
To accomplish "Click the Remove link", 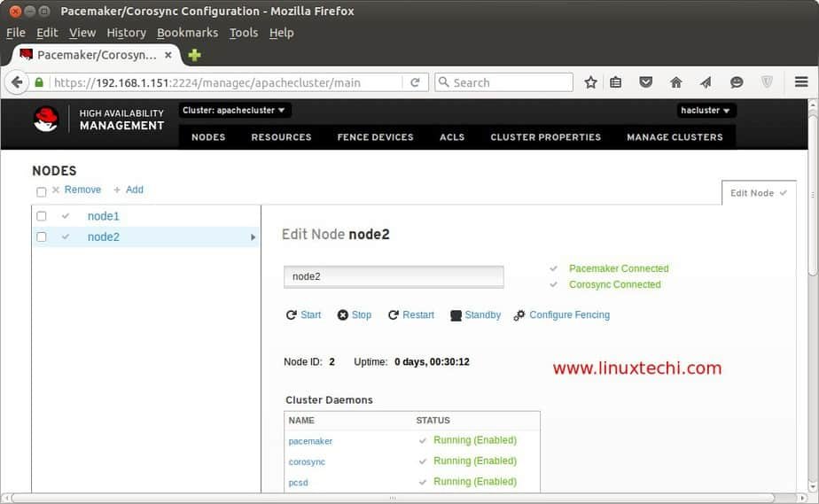I will point(82,190).
